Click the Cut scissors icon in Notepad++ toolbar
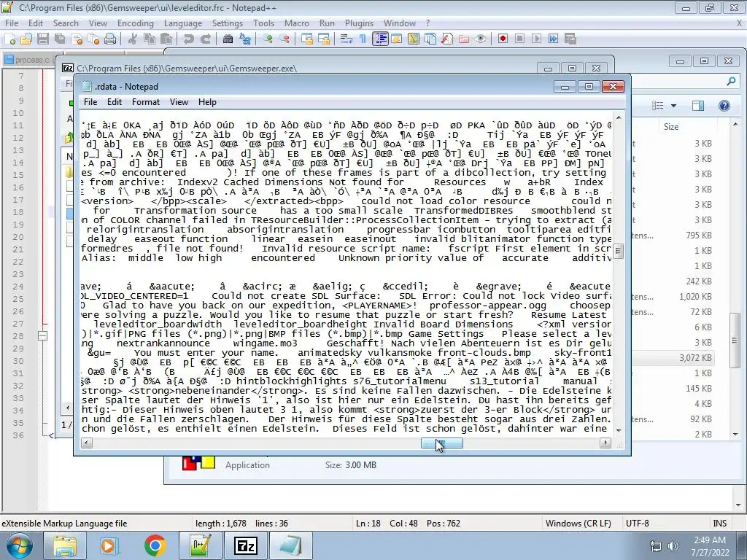 pyautogui.click(x=133, y=39)
